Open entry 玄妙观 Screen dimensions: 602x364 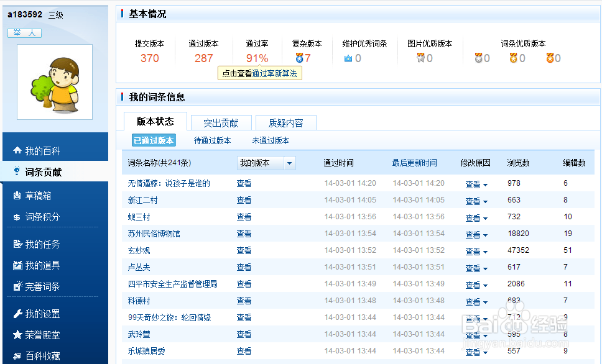(139, 250)
